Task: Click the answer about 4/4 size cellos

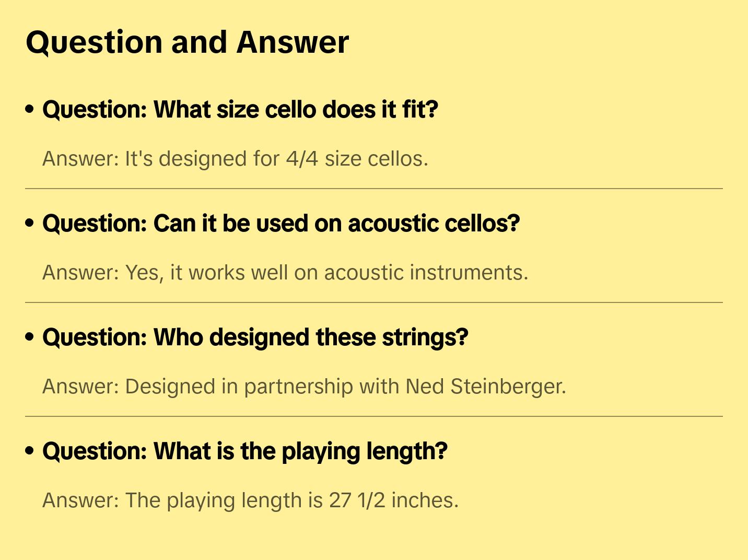Action: pyautogui.click(x=235, y=159)
